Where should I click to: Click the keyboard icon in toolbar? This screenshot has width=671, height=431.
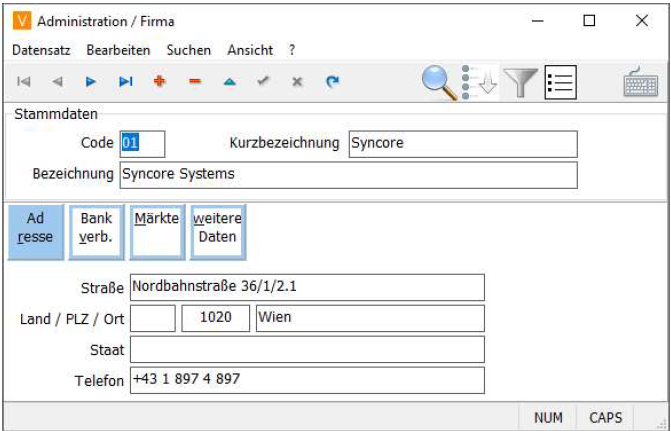coord(640,82)
